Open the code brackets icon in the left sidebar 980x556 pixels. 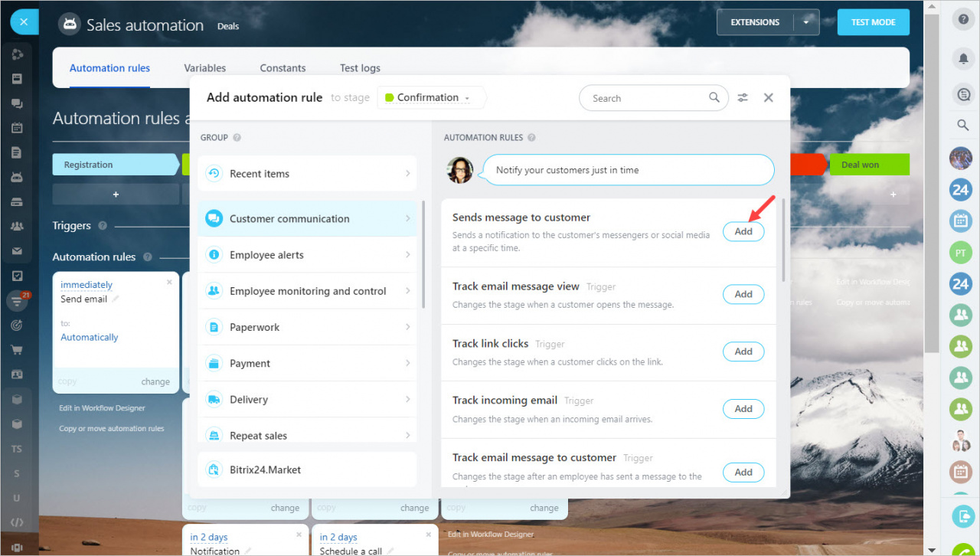17,522
